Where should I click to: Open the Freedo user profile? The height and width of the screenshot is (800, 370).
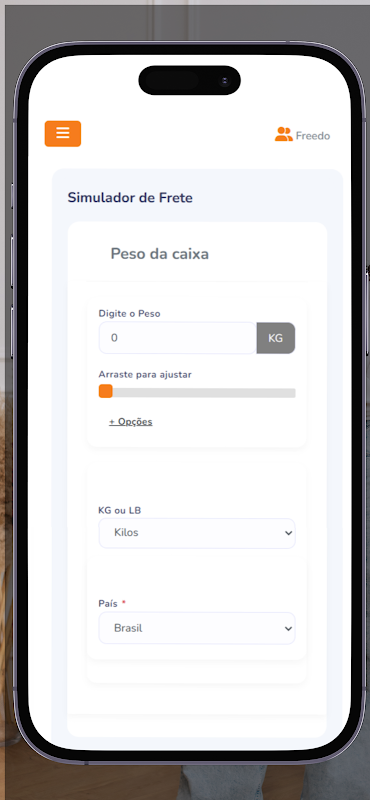[x=302, y=135]
